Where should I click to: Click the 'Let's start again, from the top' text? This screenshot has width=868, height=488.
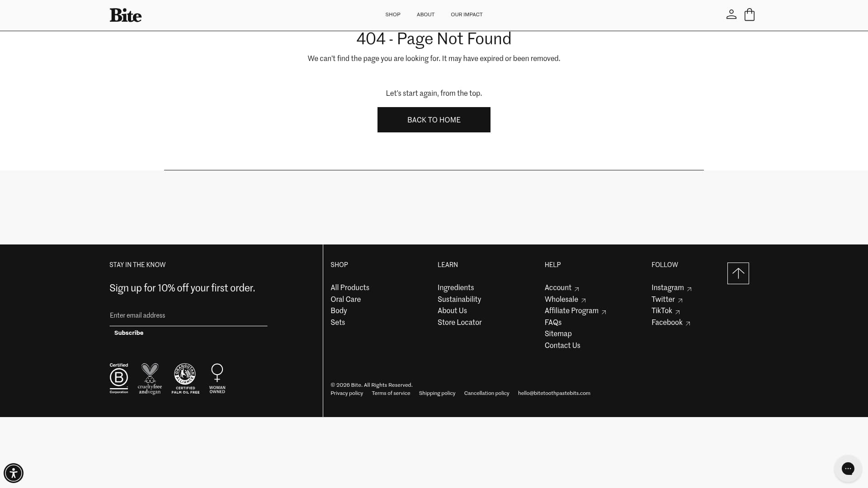434,94
